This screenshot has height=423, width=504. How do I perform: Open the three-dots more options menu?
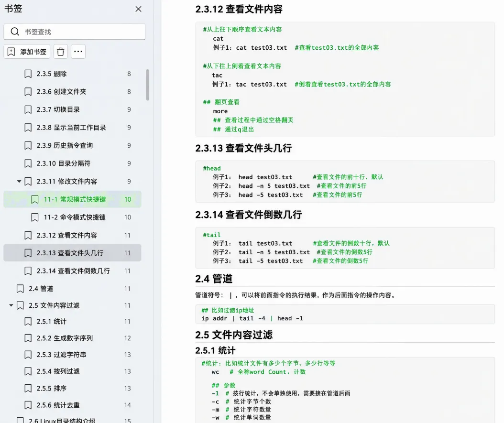coord(78,52)
